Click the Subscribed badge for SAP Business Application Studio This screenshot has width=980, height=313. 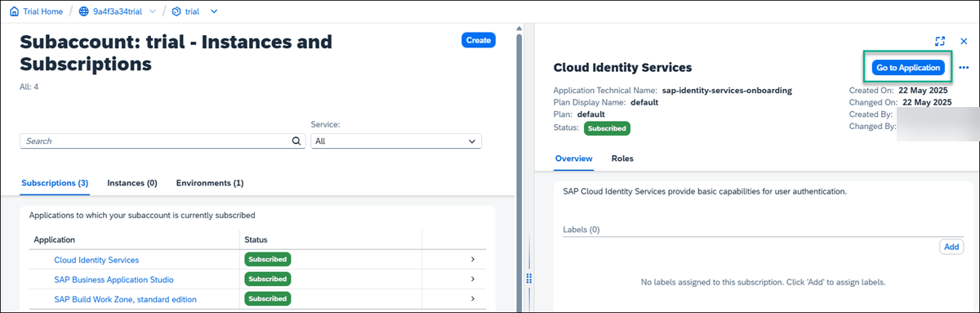click(268, 279)
